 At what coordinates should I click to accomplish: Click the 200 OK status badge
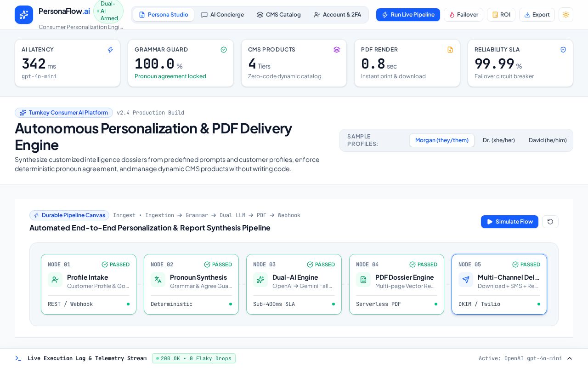click(194, 358)
